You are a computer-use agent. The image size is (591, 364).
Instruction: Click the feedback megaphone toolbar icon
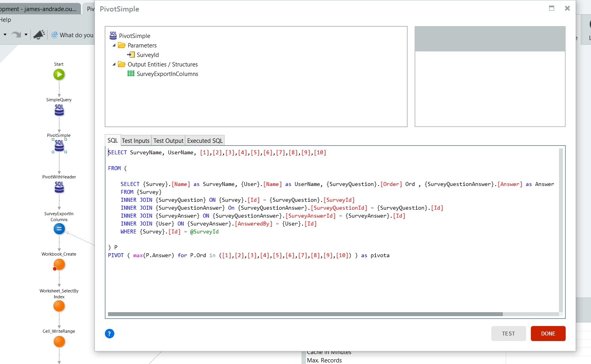click(x=39, y=35)
